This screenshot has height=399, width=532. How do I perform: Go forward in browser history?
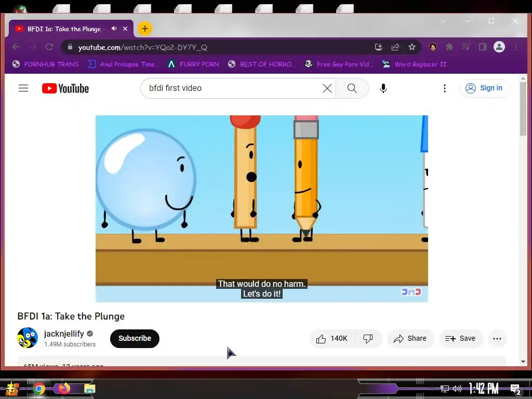33,47
